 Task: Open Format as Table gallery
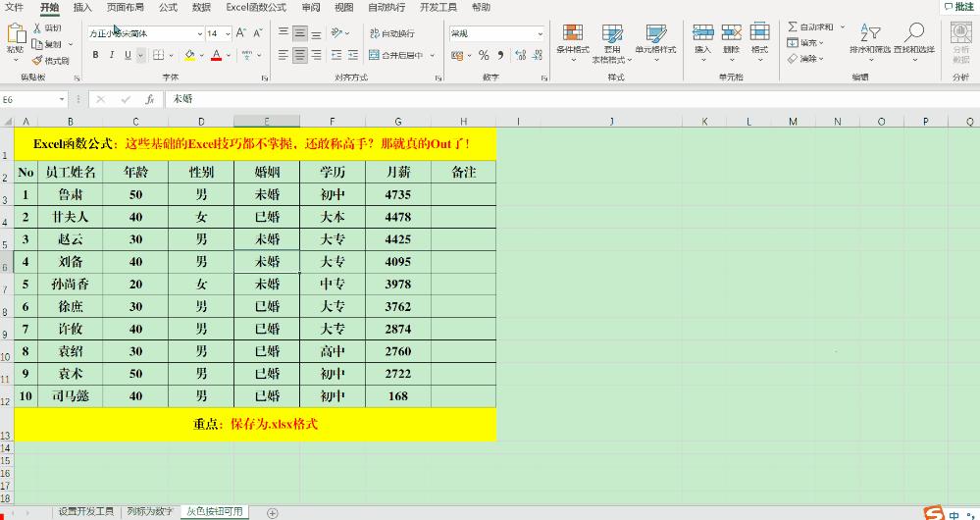pos(612,43)
